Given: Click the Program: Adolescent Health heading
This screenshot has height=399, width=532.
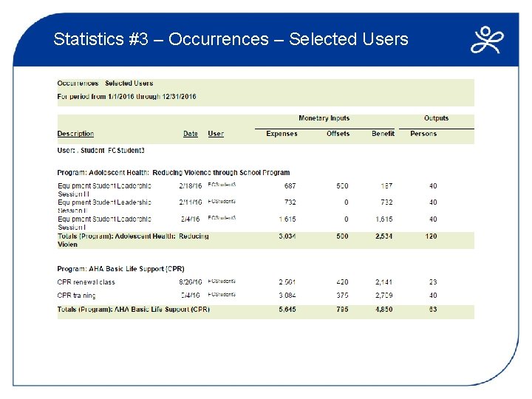Looking at the screenshot, I should point(174,172).
